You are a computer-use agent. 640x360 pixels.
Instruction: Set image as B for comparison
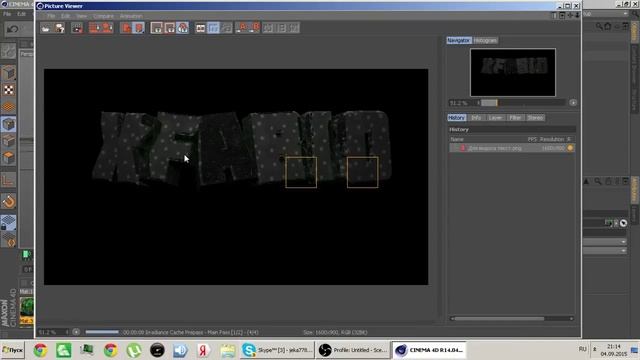coord(255,28)
